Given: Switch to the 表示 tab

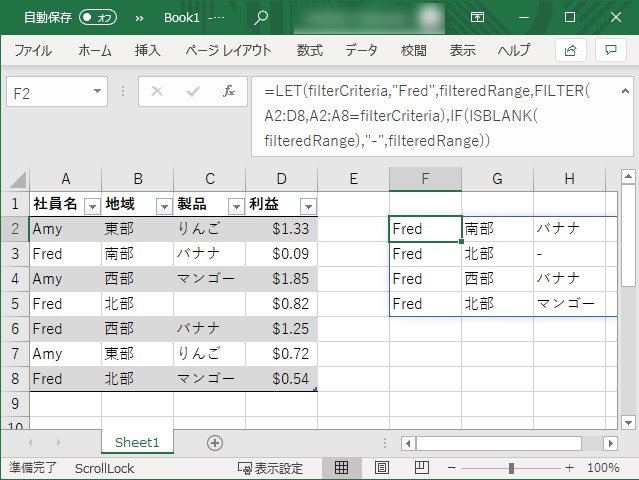Looking at the screenshot, I should [463, 51].
